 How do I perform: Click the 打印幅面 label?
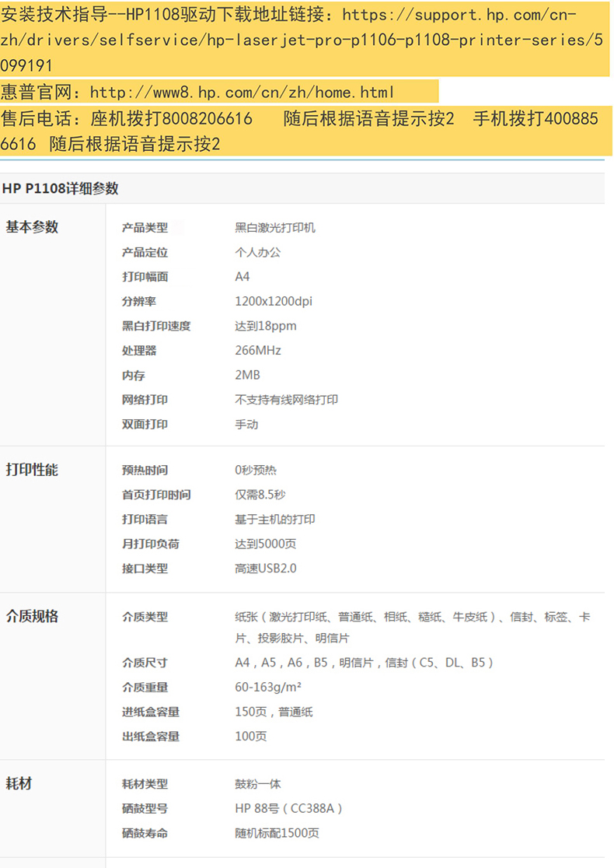point(145,277)
